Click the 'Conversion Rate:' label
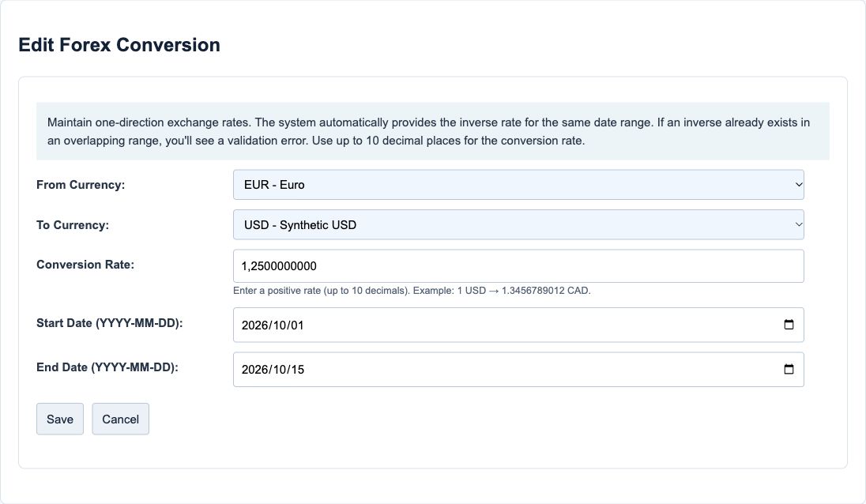Screen dimensions: 866x504 85,265
